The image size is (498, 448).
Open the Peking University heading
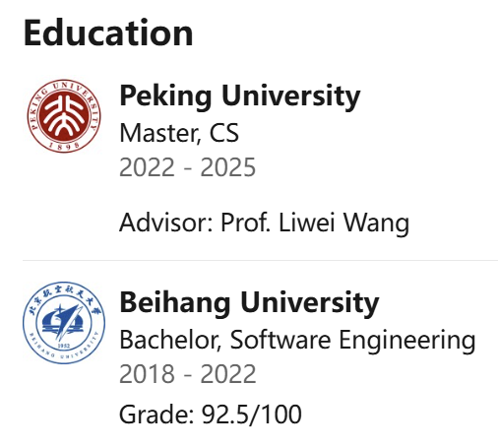tap(240, 96)
